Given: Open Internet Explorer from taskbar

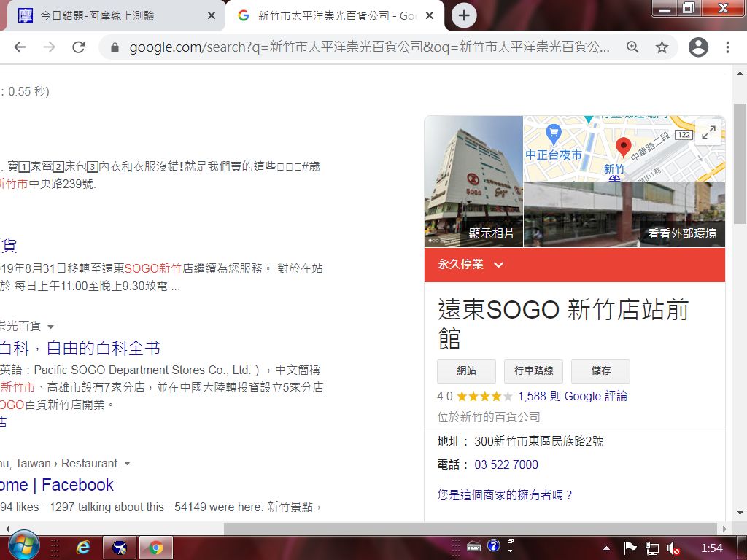Looking at the screenshot, I should [x=83, y=548].
